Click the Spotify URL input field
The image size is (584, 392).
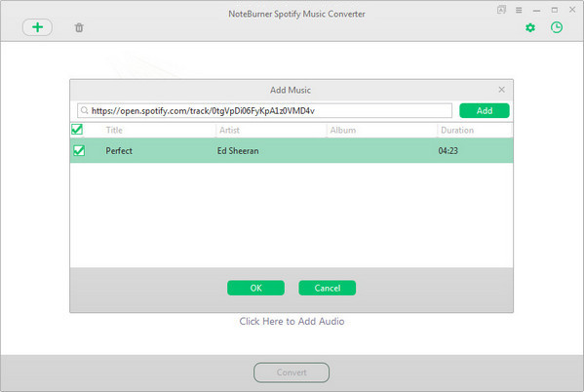click(x=264, y=110)
